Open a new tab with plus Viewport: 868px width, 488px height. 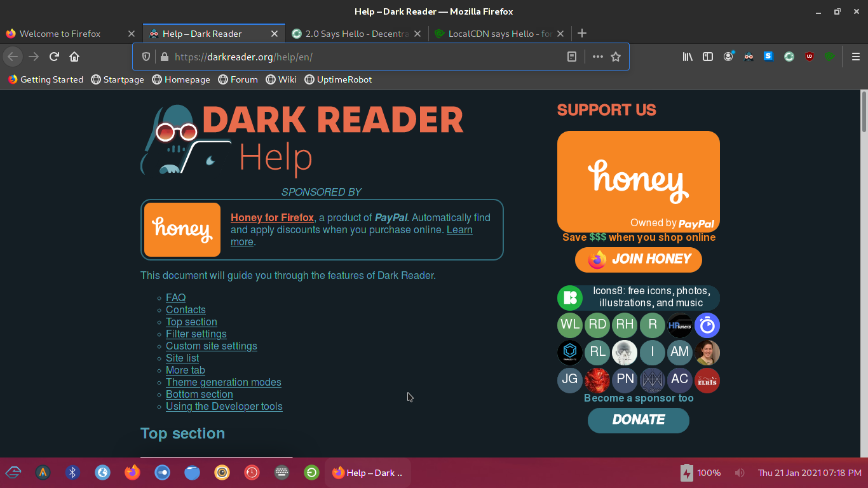[582, 33]
